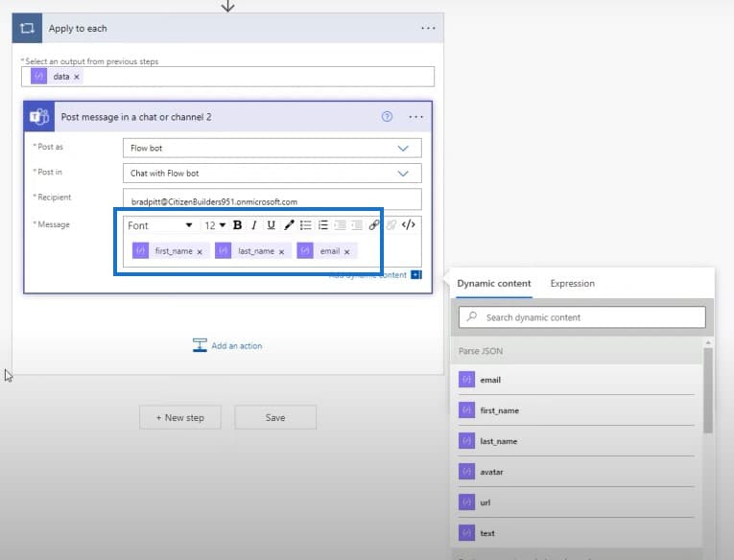Screen dimensions: 734x560
Task: Click the Select an output field
Action: 227,77
